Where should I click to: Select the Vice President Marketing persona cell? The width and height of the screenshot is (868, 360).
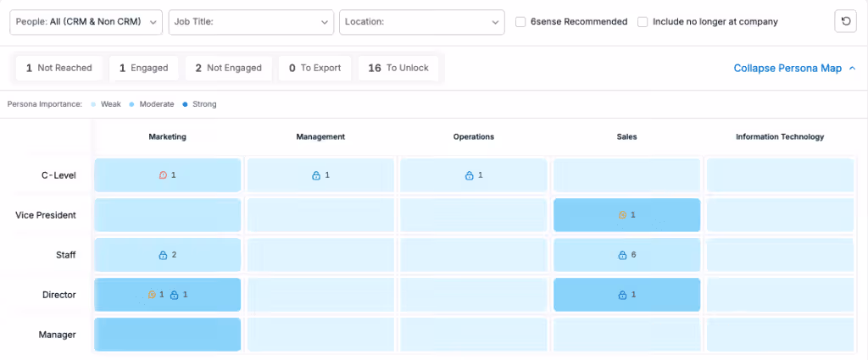click(167, 215)
